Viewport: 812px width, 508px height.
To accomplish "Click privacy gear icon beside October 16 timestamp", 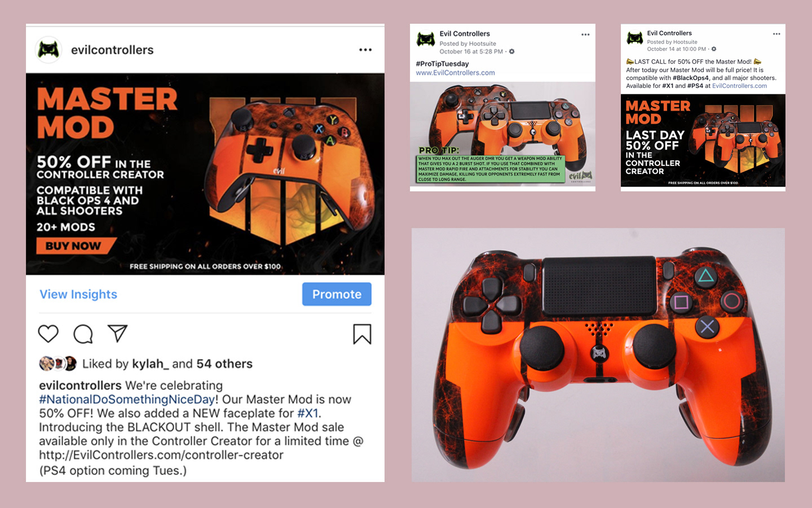I will coord(511,51).
